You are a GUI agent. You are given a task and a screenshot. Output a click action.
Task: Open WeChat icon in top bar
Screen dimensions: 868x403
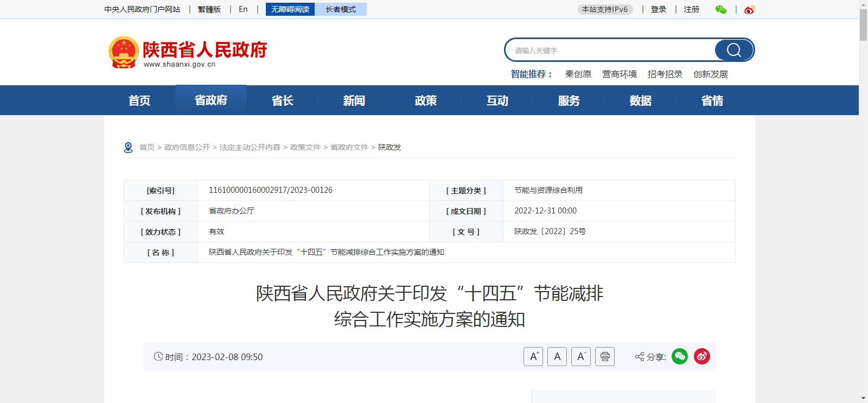[720, 10]
